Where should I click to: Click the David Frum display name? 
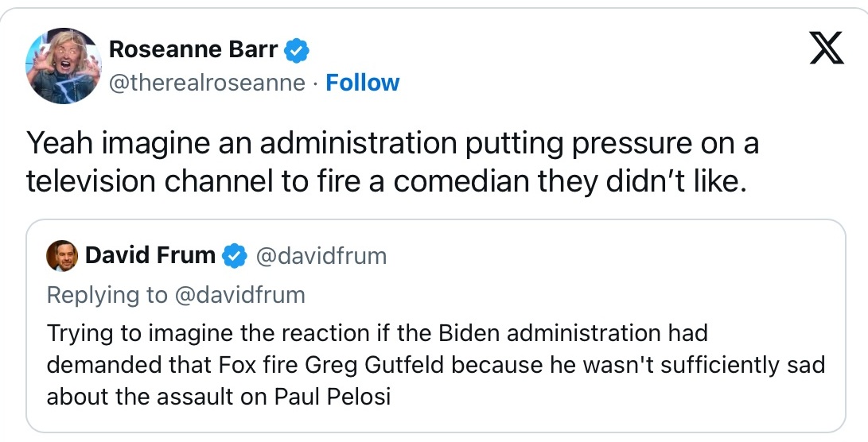click(150, 255)
